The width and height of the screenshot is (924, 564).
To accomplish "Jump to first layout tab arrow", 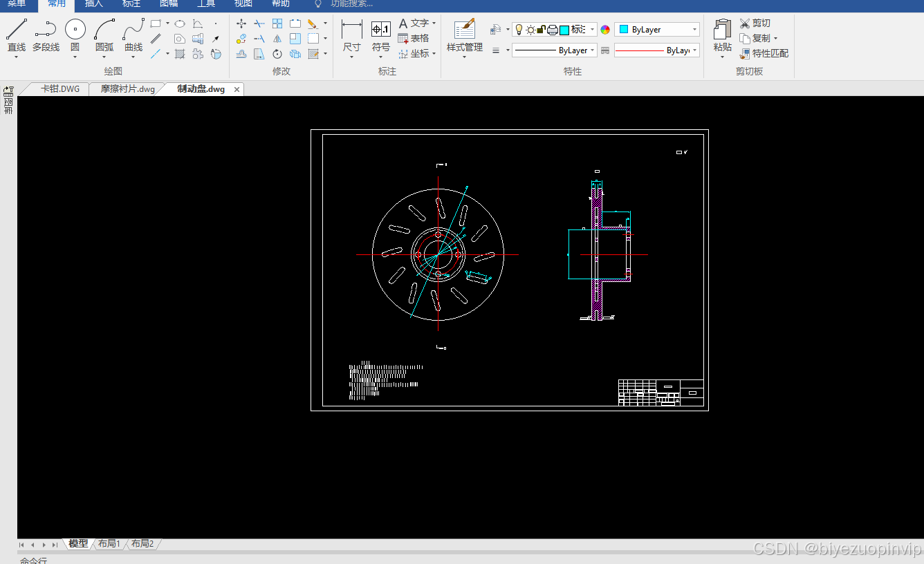I will pos(22,545).
